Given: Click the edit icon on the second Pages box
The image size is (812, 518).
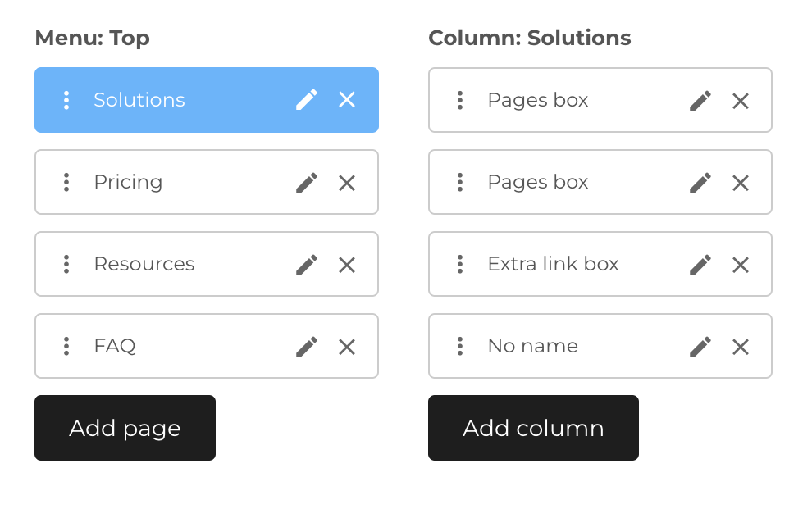Looking at the screenshot, I should click(700, 182).
